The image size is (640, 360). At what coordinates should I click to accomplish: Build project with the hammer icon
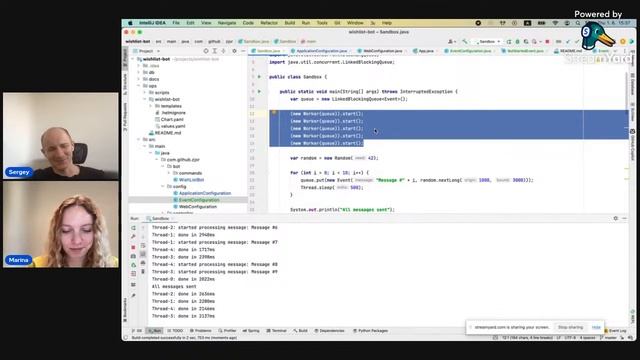[464, 42]
